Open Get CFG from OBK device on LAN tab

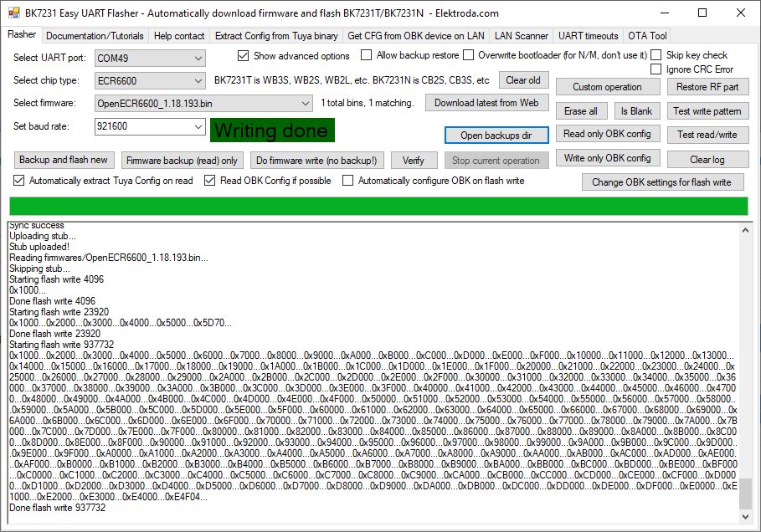click(416, 36)
